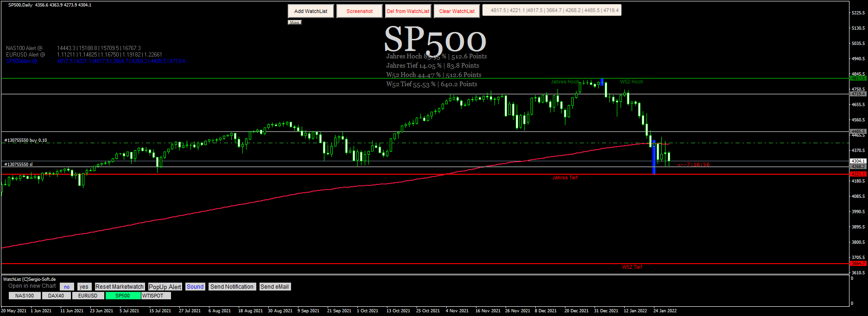Click the alert price levels field
Viewport: 868px width, 316px height.
551,10
